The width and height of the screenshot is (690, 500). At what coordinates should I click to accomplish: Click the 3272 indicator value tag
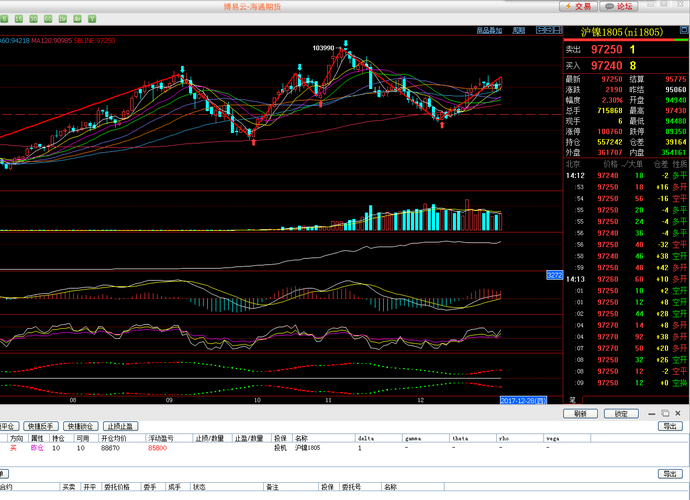click(x=554, y=275)
